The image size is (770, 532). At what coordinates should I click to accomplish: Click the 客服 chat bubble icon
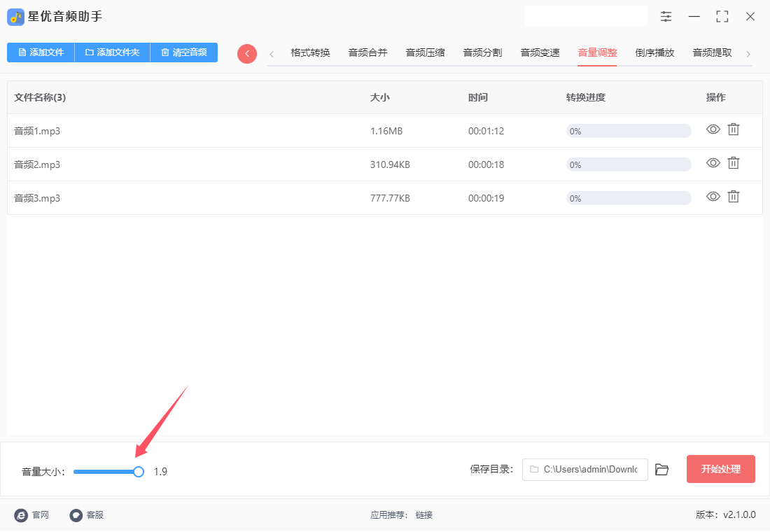click(76, 515)
